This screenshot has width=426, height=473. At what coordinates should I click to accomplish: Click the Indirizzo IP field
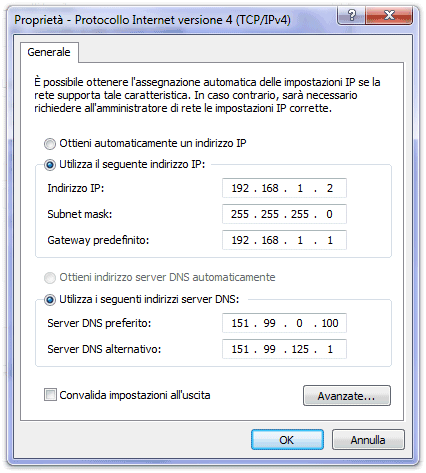click(x=284, y=188)
